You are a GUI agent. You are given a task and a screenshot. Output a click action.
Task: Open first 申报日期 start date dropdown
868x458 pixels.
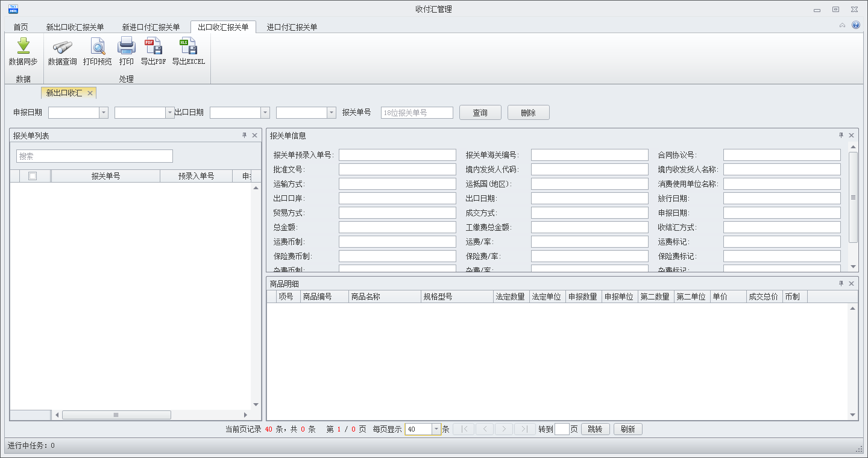(x=104, y=113)
